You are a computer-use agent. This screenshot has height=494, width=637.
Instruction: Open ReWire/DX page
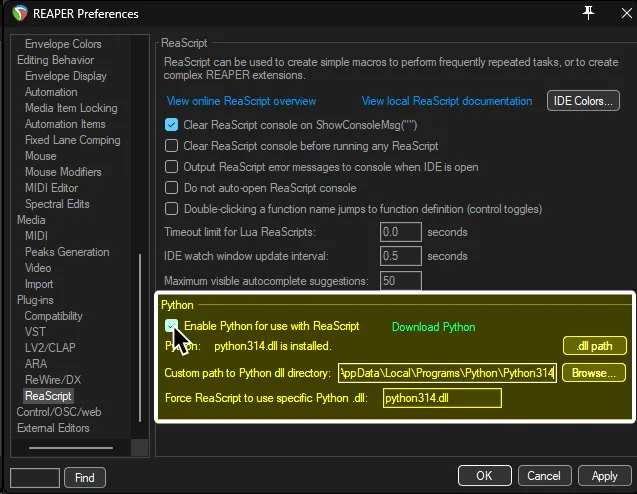click(53, 380)
